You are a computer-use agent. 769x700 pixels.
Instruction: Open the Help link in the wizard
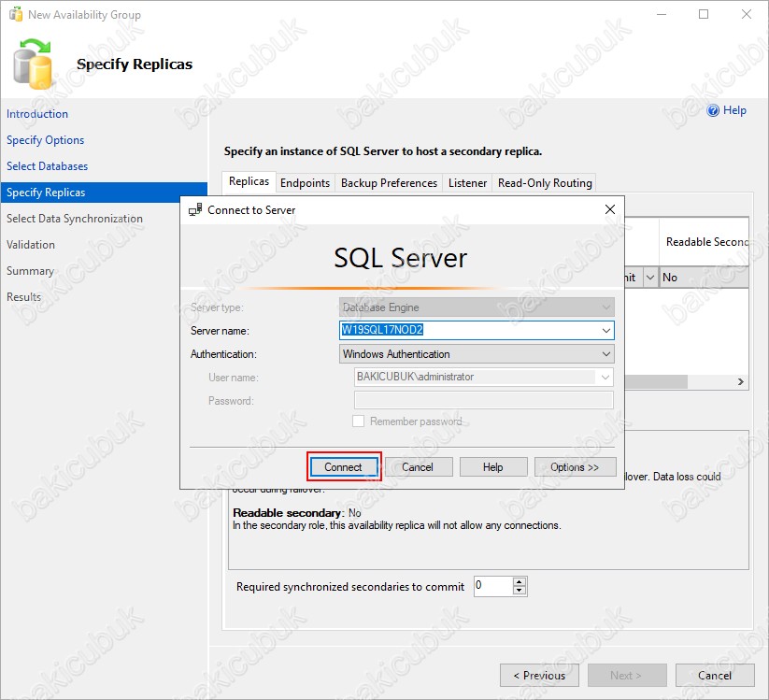click(734, 110)
